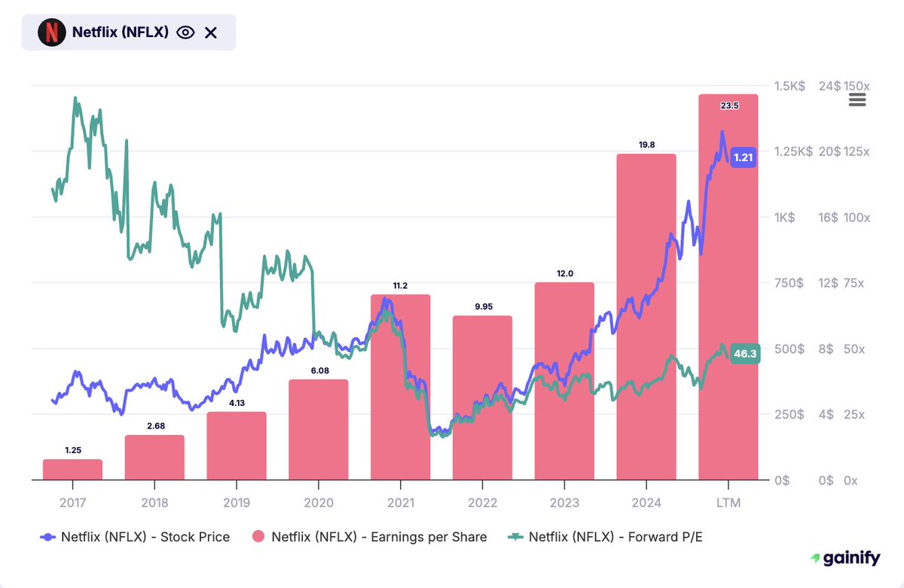Toggle Netflix visibility with the eye icon
Screen dimensions: 904x588
[185, 32]
